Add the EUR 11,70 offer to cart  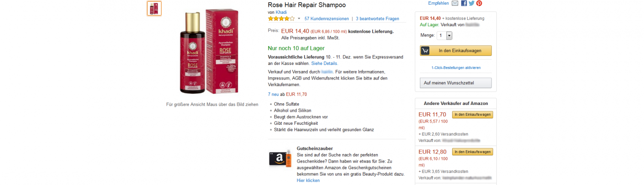472,114
